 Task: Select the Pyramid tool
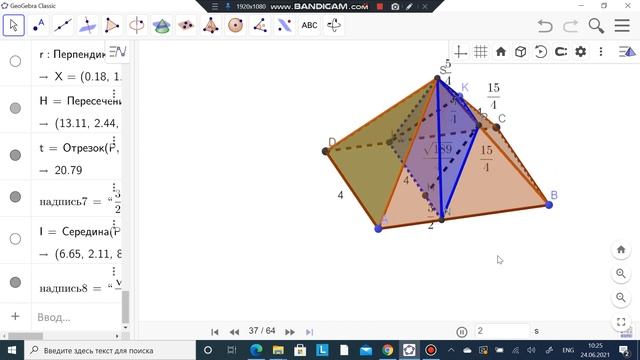tap(211, 25)
